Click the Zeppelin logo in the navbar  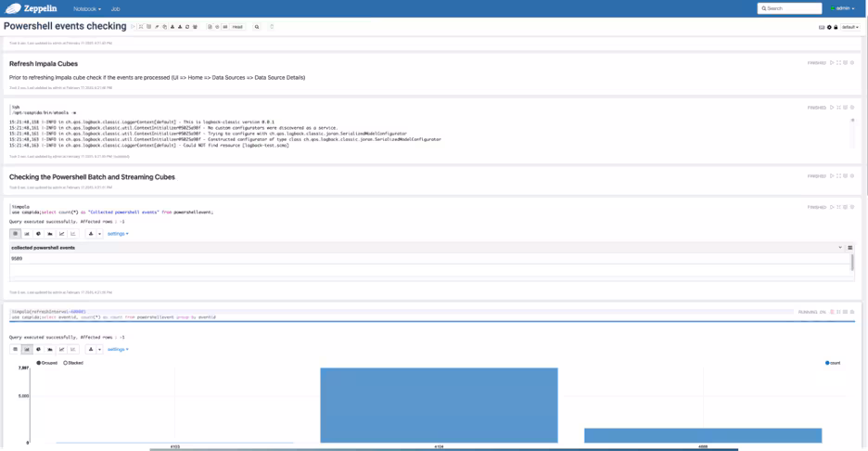point(32,8)
